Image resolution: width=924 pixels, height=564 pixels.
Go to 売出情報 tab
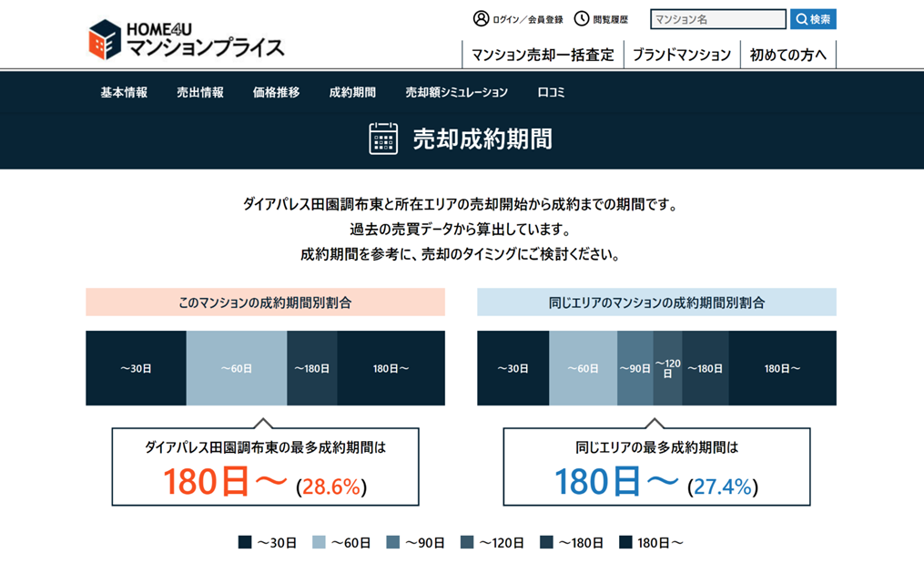pos(200,93)
